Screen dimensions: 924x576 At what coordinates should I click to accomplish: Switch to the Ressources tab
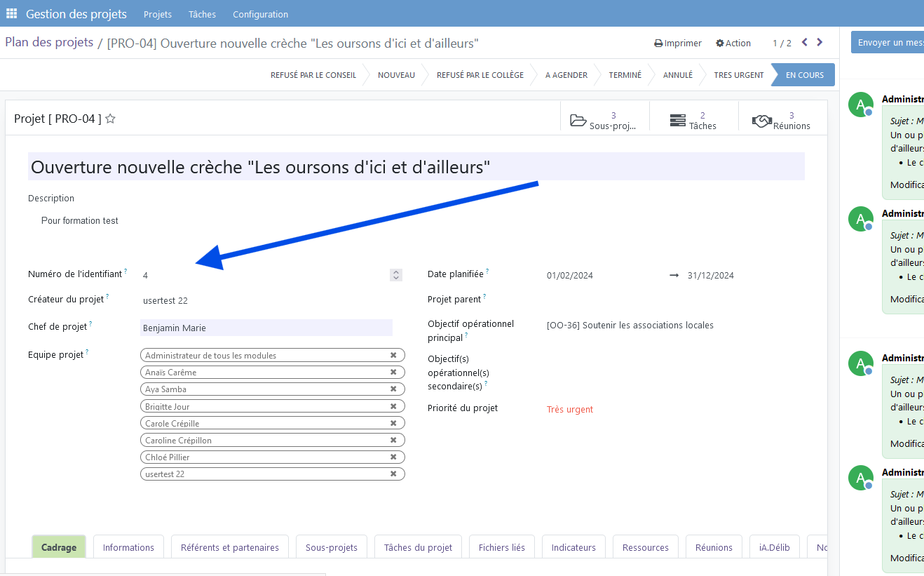(646, 547)
